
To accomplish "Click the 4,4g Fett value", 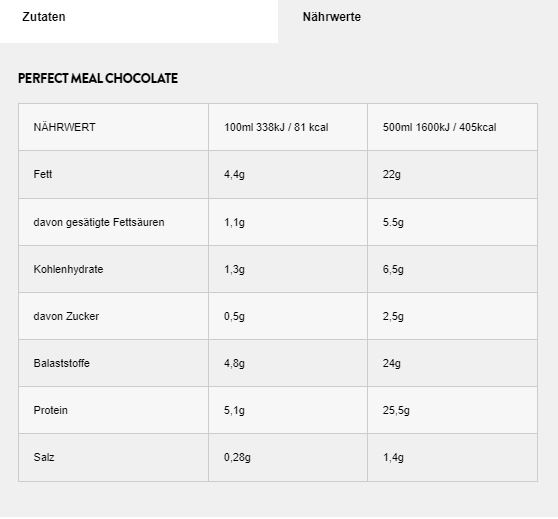I will click(234, 174).
